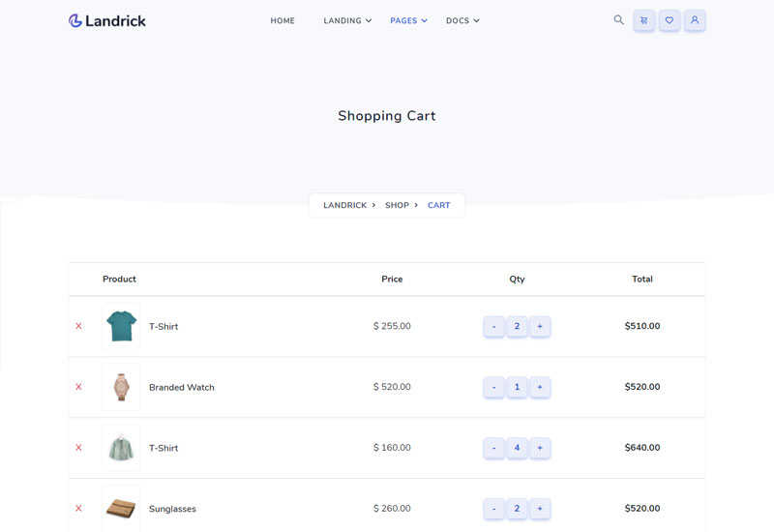
Task: Remove Branded Watch with red X
Action: pyautogui.click(x=78, y=386)
